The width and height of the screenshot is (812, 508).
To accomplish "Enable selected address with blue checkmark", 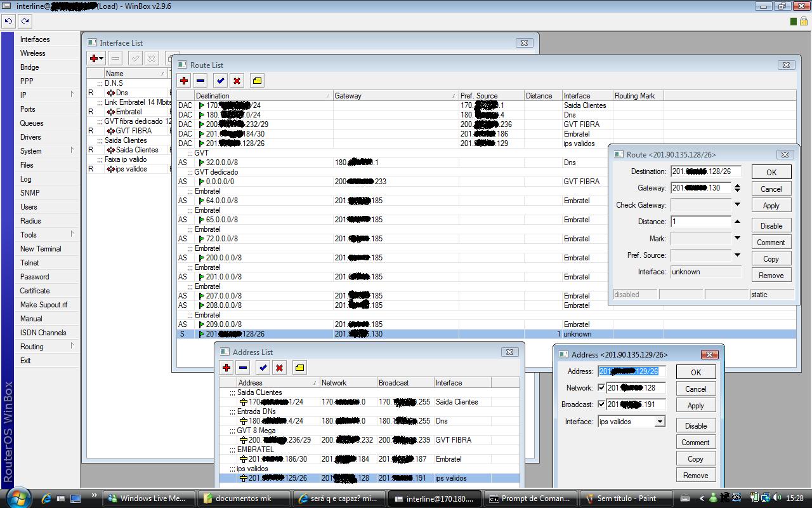I will 263,368.
